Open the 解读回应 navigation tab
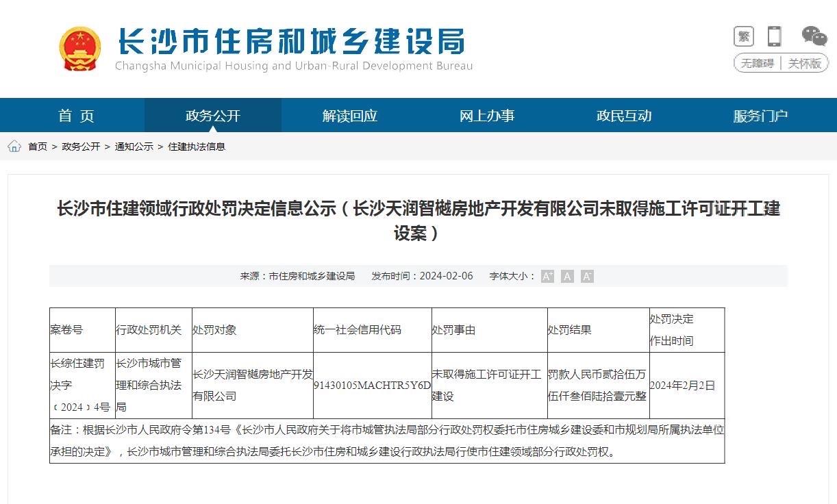This screenshot has height=504, width=837. click(x=350, y=116)
